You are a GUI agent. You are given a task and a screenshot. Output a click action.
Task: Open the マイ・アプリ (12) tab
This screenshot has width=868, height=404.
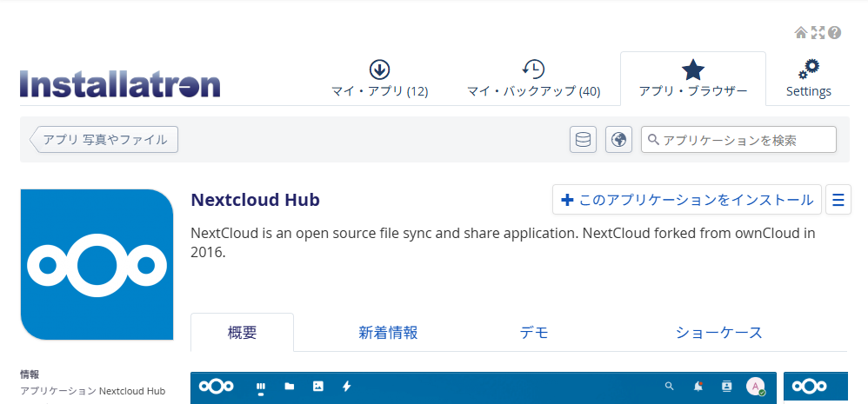click(380, 78)
